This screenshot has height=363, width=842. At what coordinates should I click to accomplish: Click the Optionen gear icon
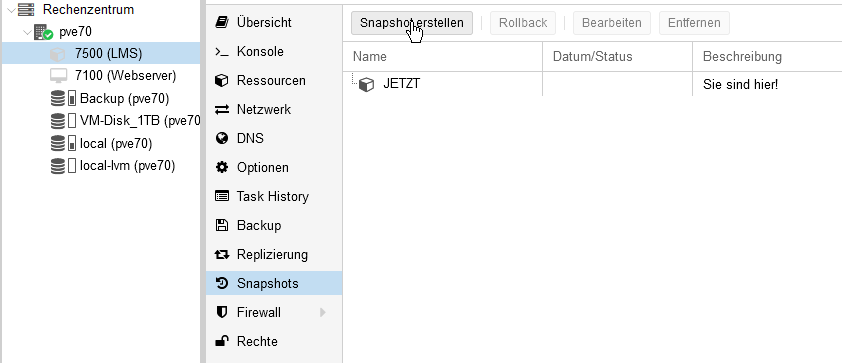222,168
